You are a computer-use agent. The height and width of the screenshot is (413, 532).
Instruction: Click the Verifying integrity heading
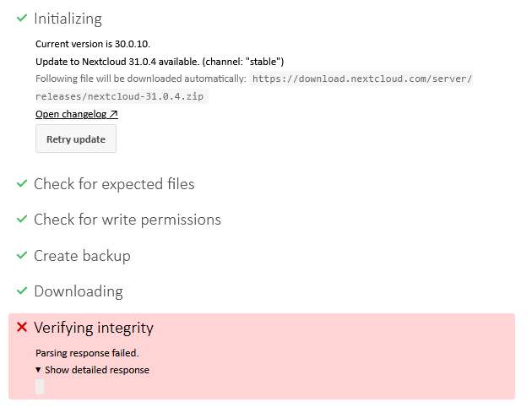[x=93, y=328]
